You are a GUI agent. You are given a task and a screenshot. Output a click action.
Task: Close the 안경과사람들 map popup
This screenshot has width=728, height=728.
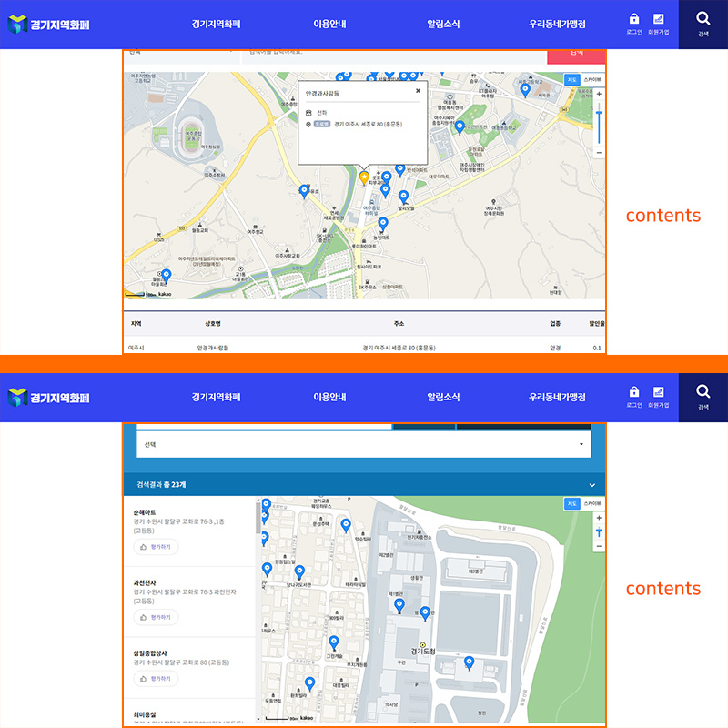[418, 91]
